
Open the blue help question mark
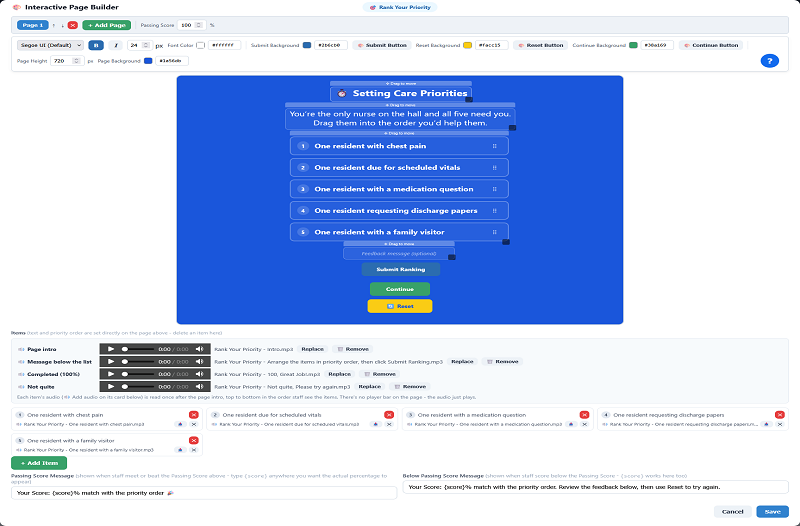click(769, 61)
